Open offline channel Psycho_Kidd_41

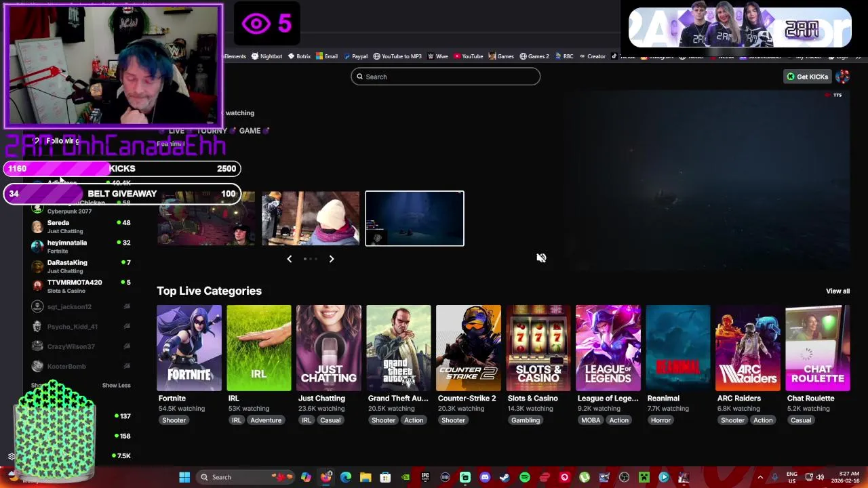point(81,327)
